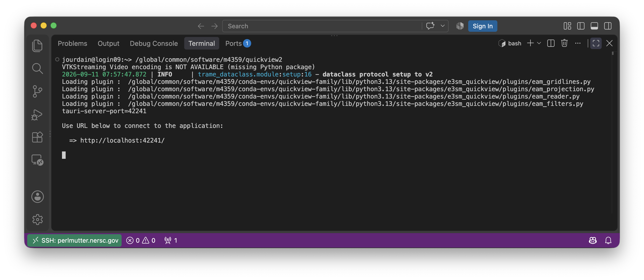The image size is (644, 280).
Task: Open the chat dropdown chevron beside search
Action: pos(443,26)
